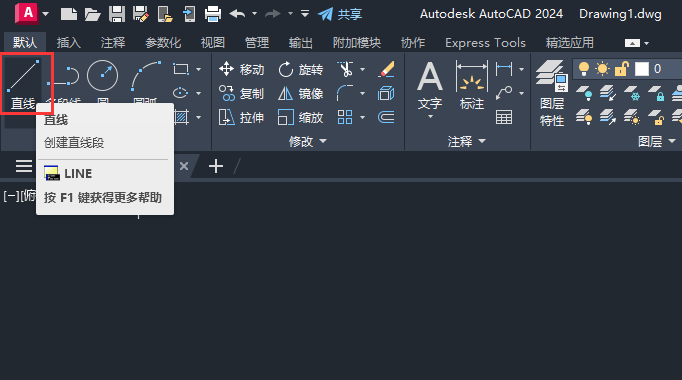Image resolution: width=682 pixels, height=380 pixels.
Task: Close the current drawing tab
Action: (x=184, y=166)
